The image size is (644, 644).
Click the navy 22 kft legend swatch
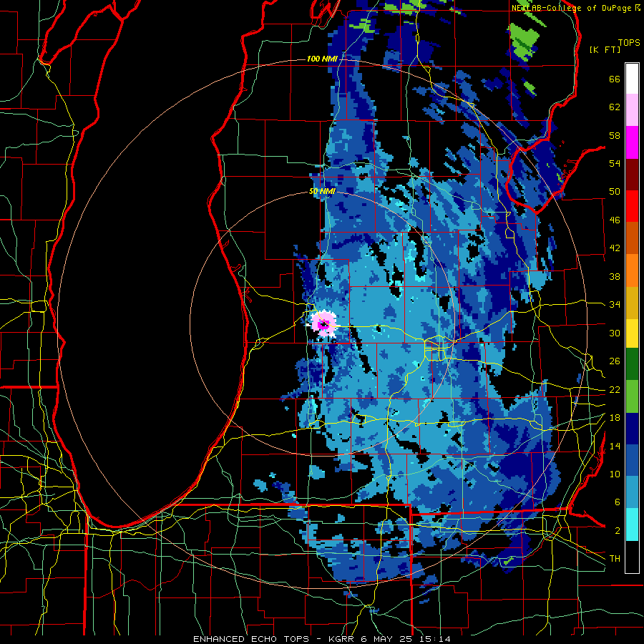[632, 429]
